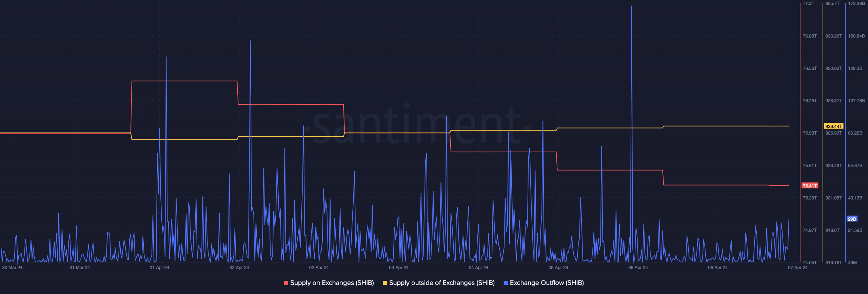This screenshot has width=868, height=294.
Task: Select the 30 Mar 24 date label
Action: [12, 268]
